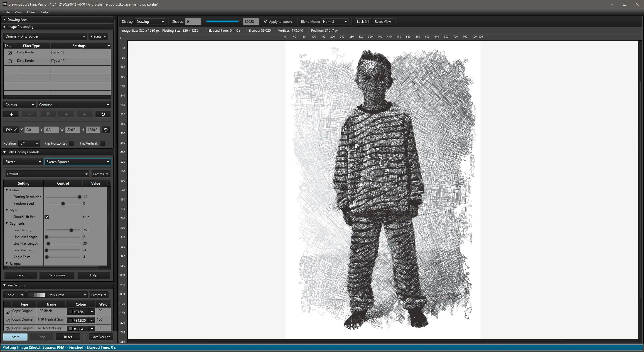
Task: Click the Line Density slider handle
Action: [x=71, y=230]
